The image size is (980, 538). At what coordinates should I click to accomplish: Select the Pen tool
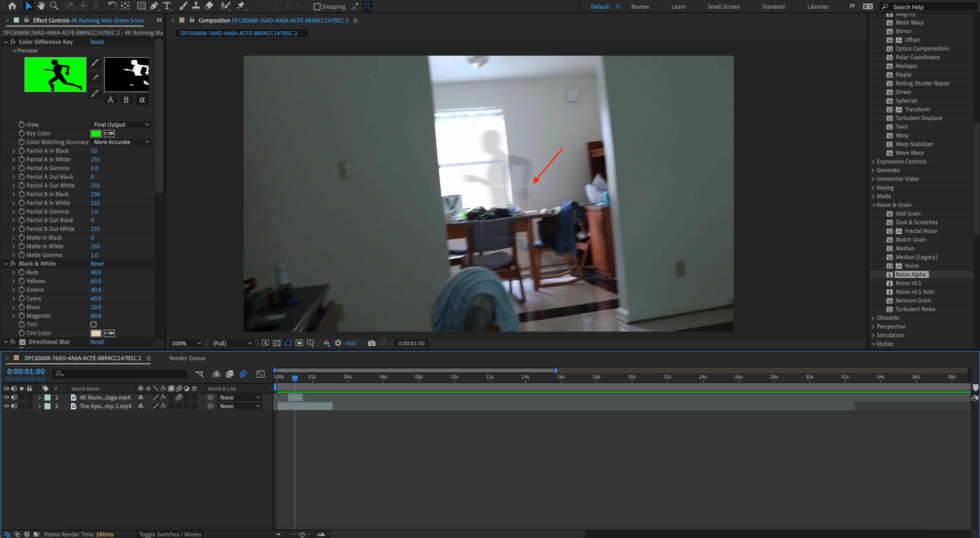tap(154, 6)
